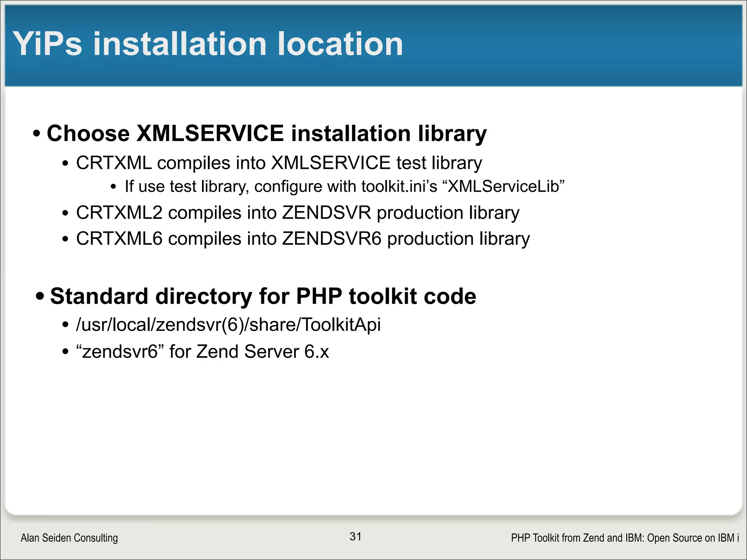The image size is (747, 560).
Task: Select path '/usr/local/zendsvr(6)/share/ToolkitApi'
Action: (x=228, y=324)
